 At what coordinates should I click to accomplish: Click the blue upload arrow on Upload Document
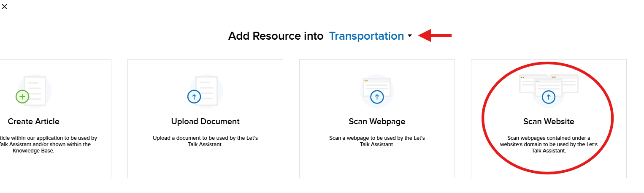[x=194, y=97]
